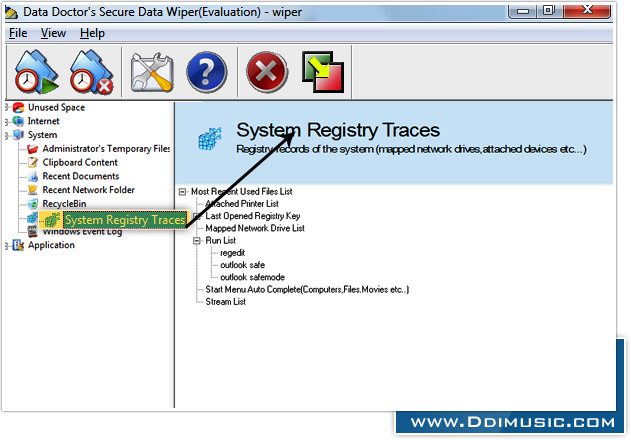Select the Run List entry

[221, 241]
